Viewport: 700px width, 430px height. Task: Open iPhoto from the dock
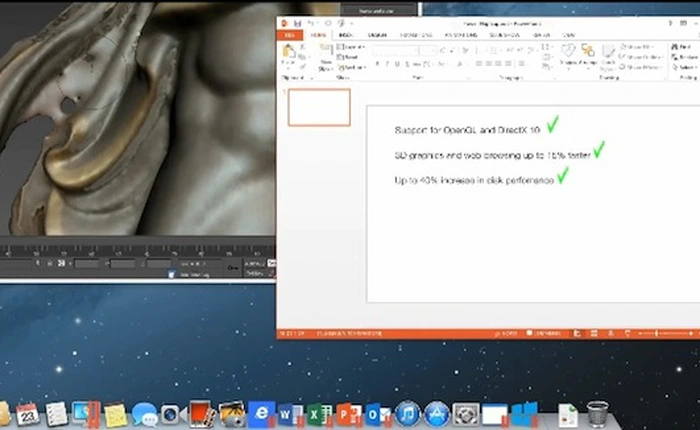pos(231,414)
